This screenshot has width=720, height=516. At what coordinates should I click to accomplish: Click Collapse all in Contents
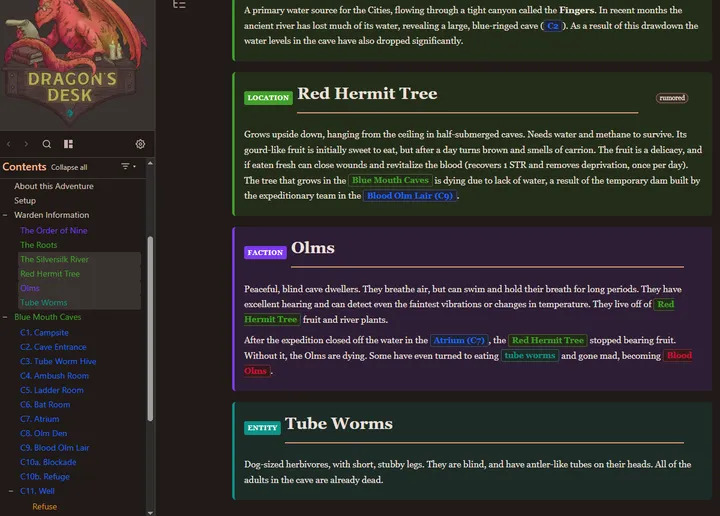coord(69,168)
